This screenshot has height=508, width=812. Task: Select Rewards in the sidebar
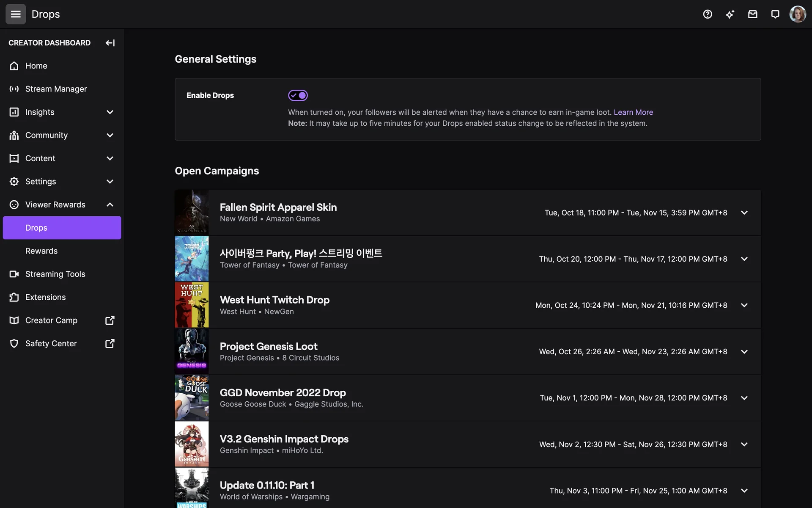pyautogui.click(x=41, y=251)
